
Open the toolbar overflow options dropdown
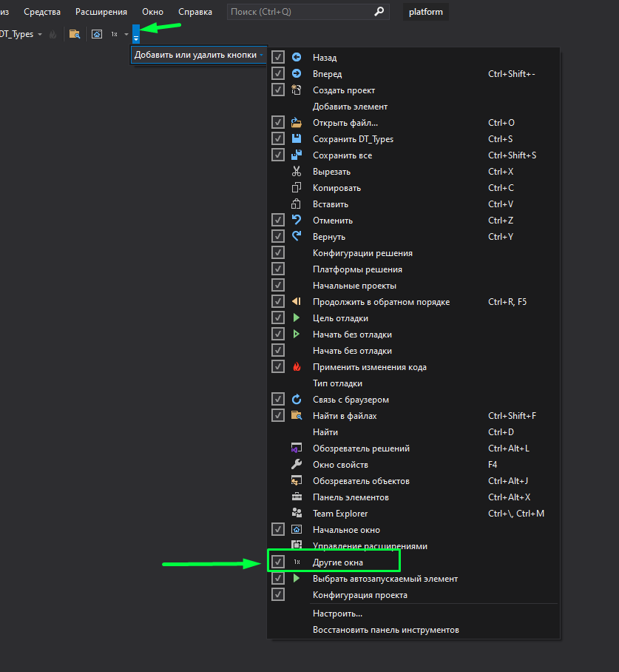[x=136, y=35]
